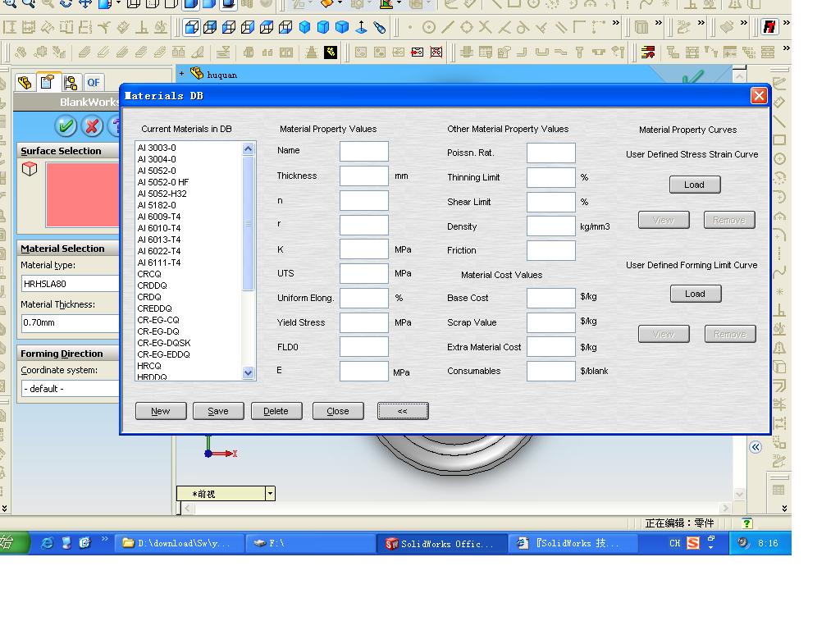
Task: Click the red arrow plate toolbar icon
Action: (417, 52)
